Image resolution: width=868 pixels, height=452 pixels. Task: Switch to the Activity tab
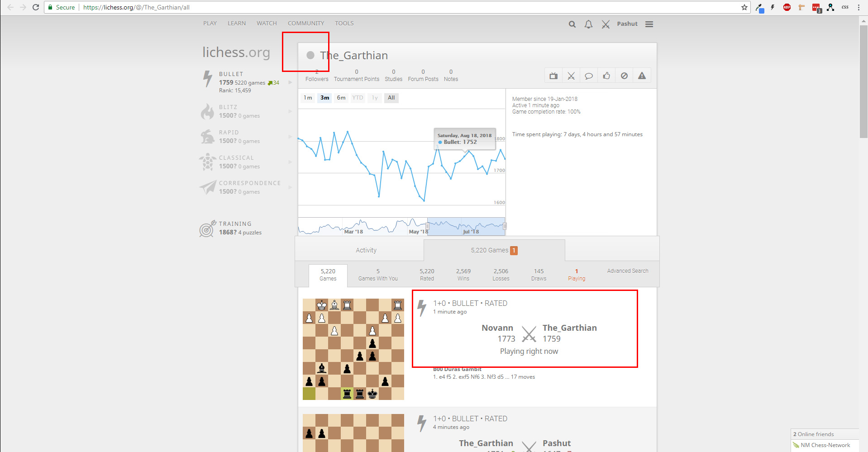pyautogui.click(x=366, y=250)
